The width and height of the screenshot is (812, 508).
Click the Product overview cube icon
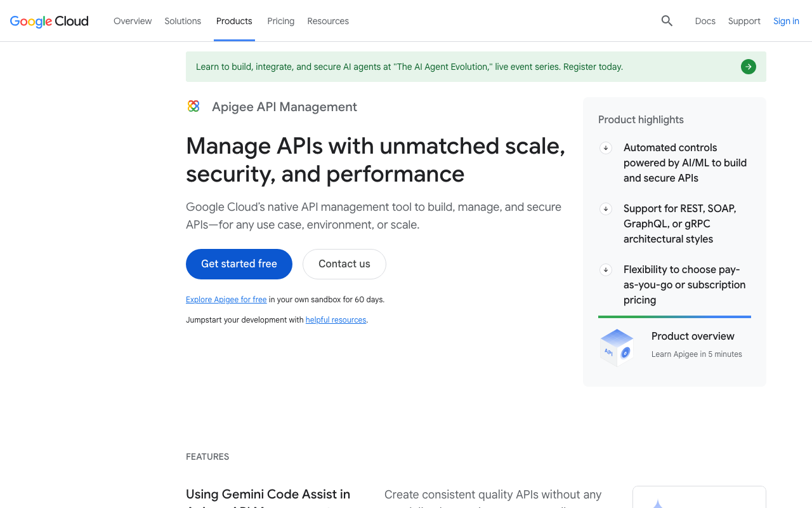(x=617, y=347)
